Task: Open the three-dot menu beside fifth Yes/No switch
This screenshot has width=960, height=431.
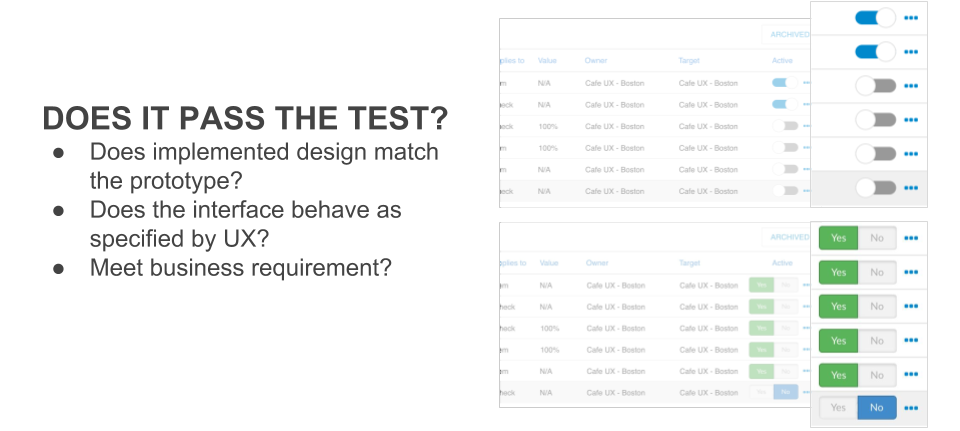Action: tap(911, 375)
